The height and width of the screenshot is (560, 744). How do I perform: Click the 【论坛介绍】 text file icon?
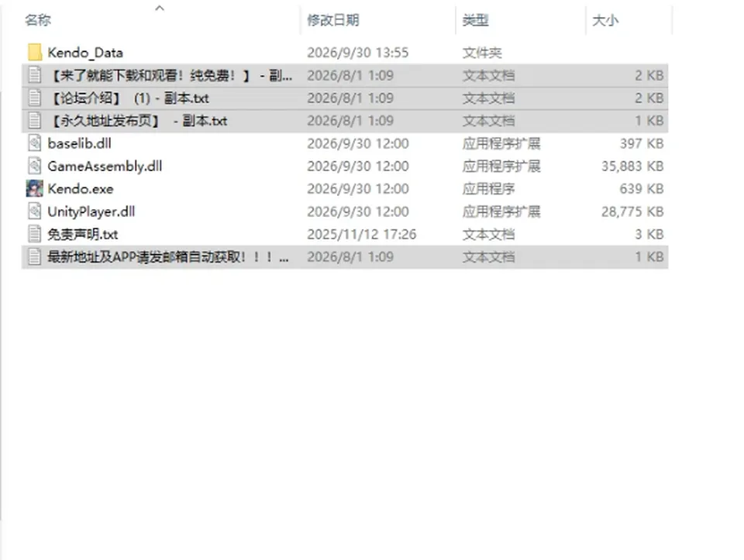35,98
